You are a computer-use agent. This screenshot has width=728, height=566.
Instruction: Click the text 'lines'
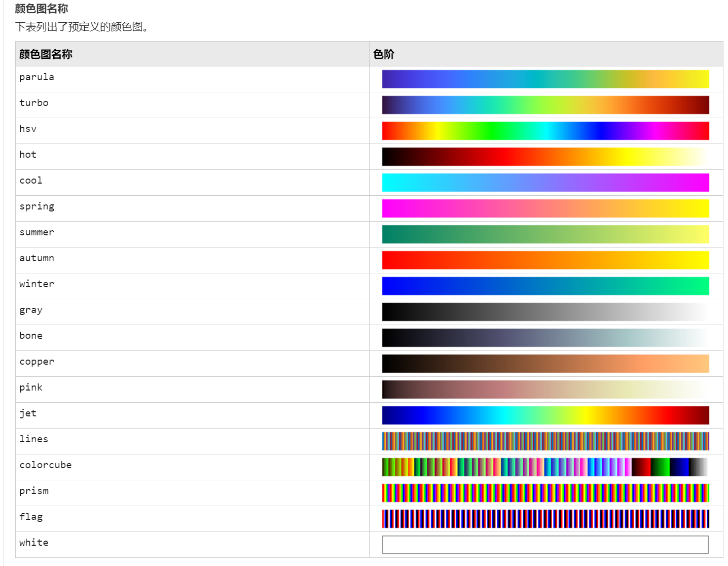34,439
